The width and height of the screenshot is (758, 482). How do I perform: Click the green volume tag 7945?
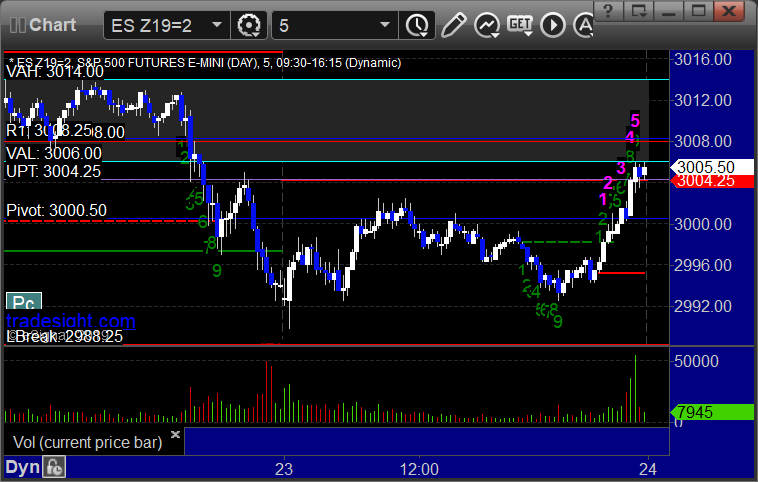coord(712,412)
